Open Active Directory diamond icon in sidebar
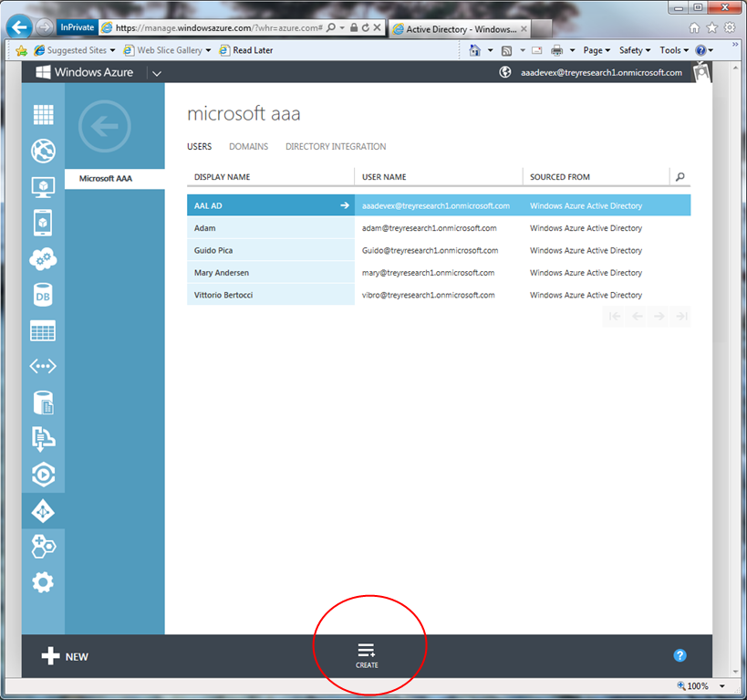The height and width of the screenshot is (700, 747). (43, 511)
